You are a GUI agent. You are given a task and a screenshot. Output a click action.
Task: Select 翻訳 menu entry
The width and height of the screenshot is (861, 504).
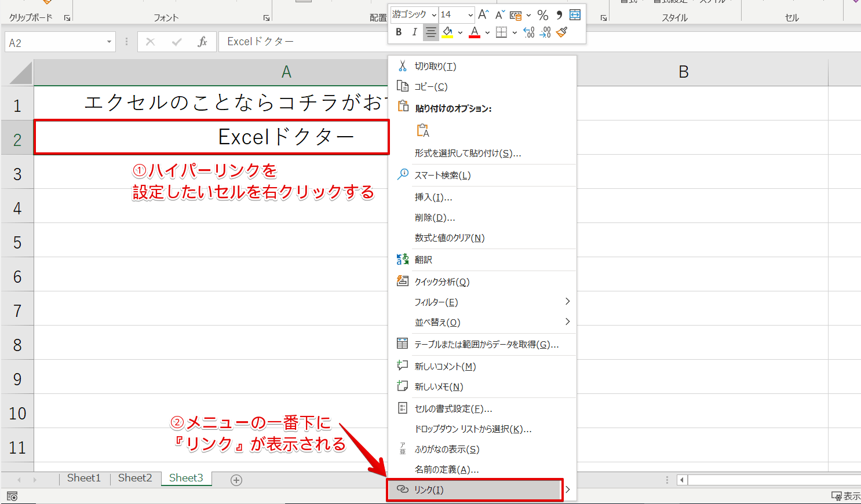[482, 260]
